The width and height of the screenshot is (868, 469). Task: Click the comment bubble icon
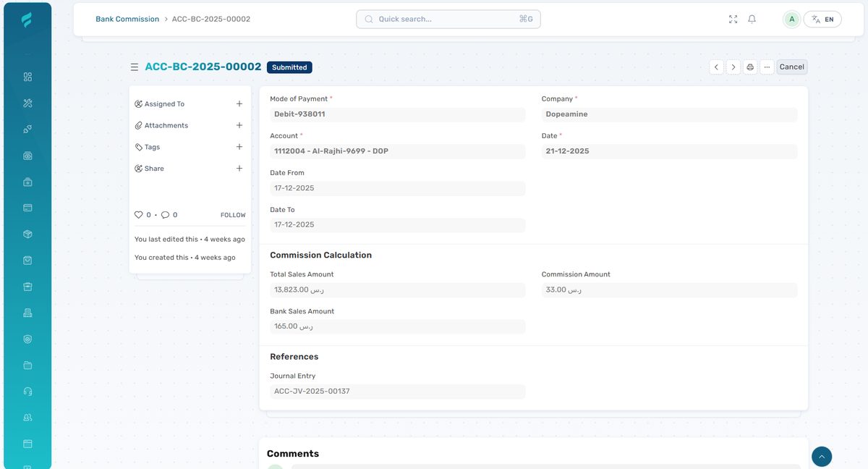pos(165,215)
